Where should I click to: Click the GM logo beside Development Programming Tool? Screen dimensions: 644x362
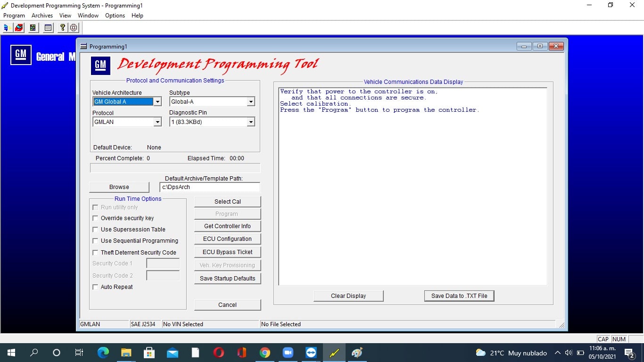100,65
